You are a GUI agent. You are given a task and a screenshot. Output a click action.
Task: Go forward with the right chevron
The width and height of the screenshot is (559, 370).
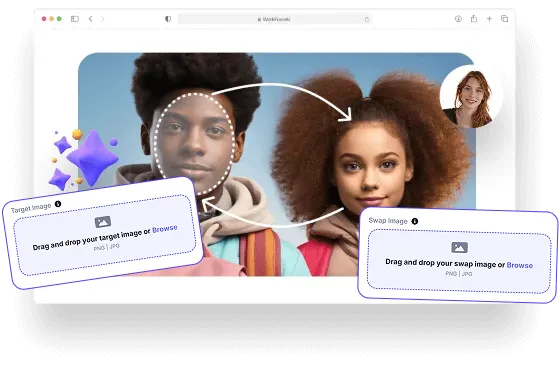point(102,19)
